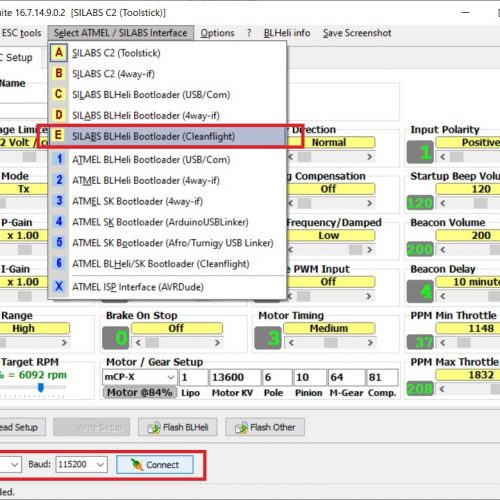Choose ATMEL SK Bootloader (Afro/Turnigy USB Linker)
Image resolution: width=500 pixels, height=500 pixels.
pos(167,243)
